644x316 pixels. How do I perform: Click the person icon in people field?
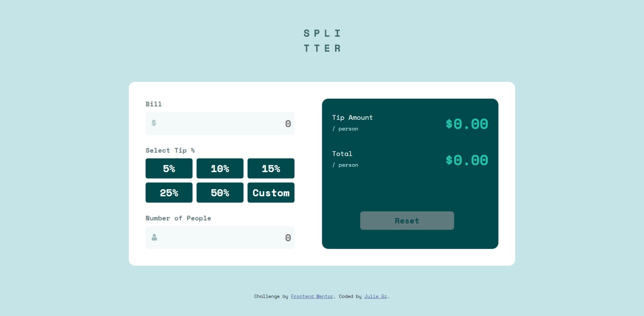(154, 237)
